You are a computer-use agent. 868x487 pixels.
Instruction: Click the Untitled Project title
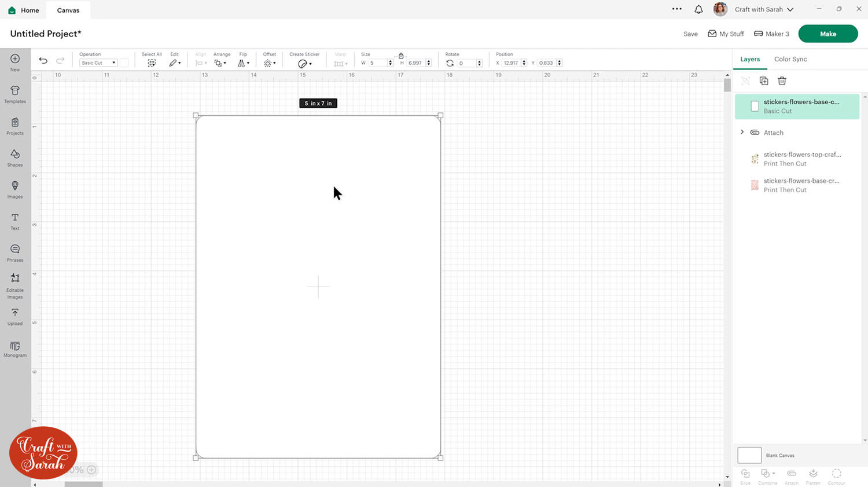(x=46, y=34)
